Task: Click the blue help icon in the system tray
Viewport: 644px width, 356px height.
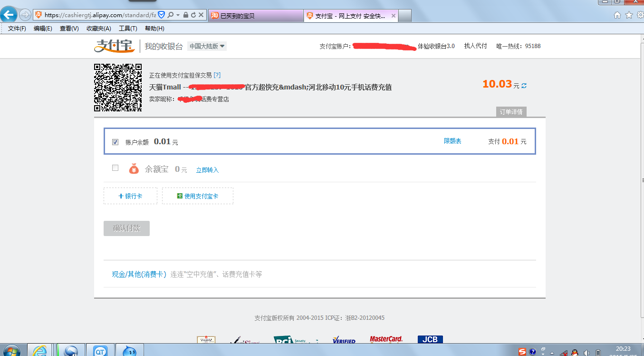Action: click(x=533, y=353)
